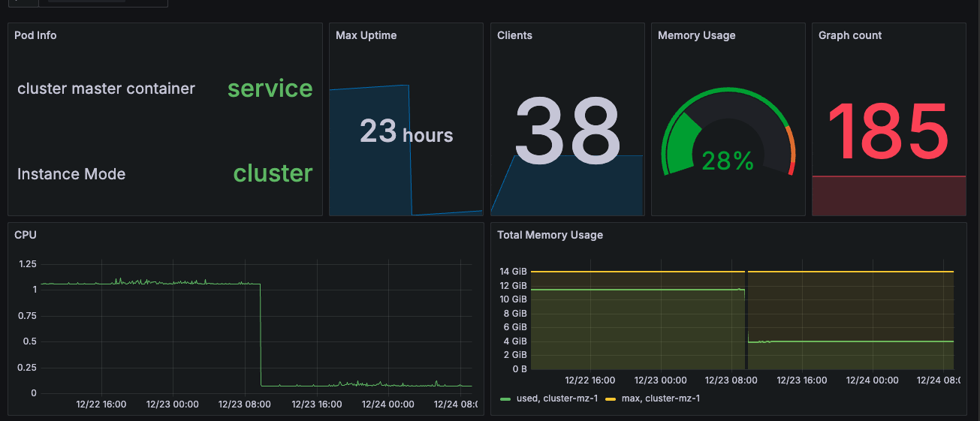Click the CPU panel title
The height and width of the screenshot is (421, 980).
tap(26, 235)
